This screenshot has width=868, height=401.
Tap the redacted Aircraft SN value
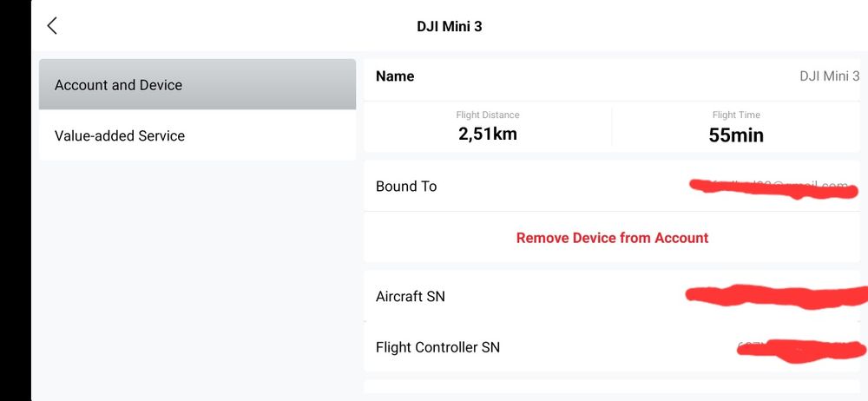tap(777, 297)
